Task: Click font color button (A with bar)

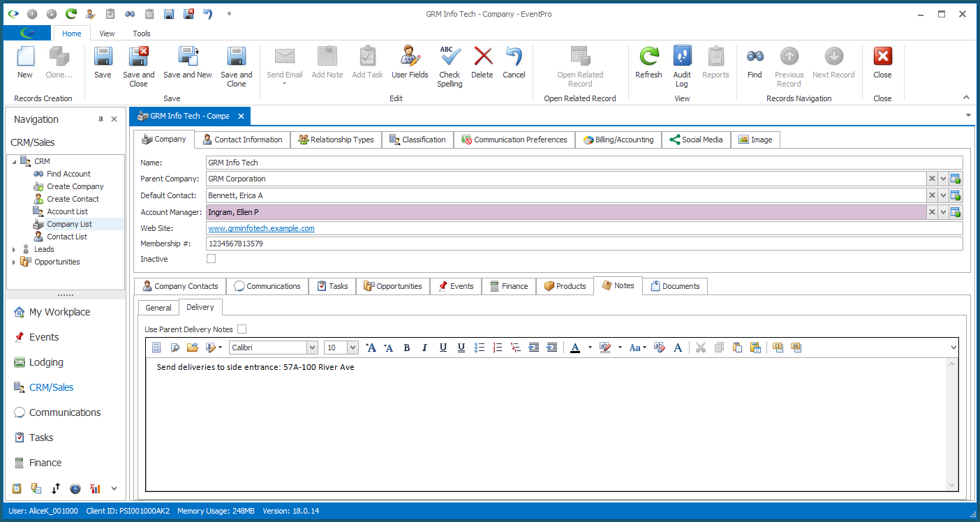Action: point(575,348)
